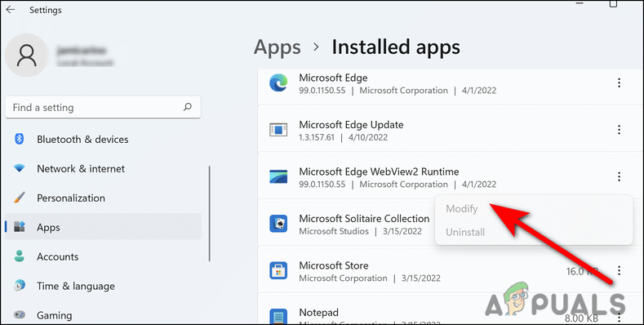Image resolution: width=644 pixels, height=325 pixels.
Task: Click the Microsoft Studios publisher text
Action: point(334,231)
